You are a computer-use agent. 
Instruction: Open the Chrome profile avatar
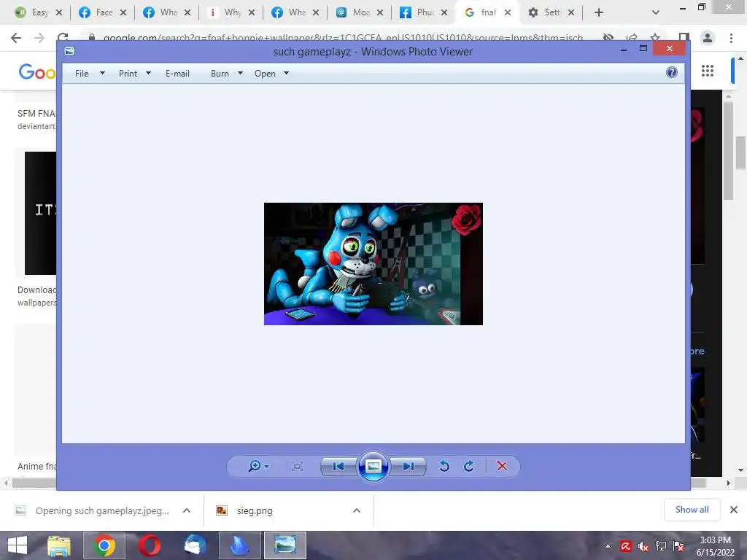click(708, 38)
